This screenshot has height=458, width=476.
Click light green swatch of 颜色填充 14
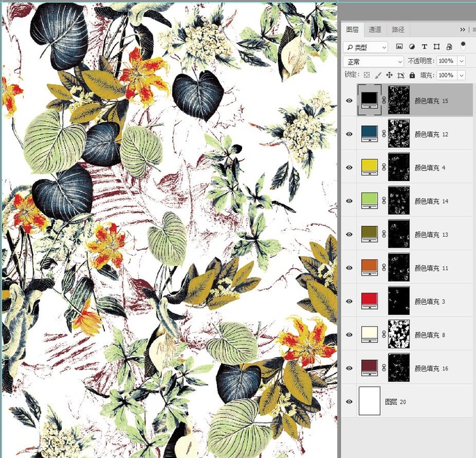click(369, 201)
